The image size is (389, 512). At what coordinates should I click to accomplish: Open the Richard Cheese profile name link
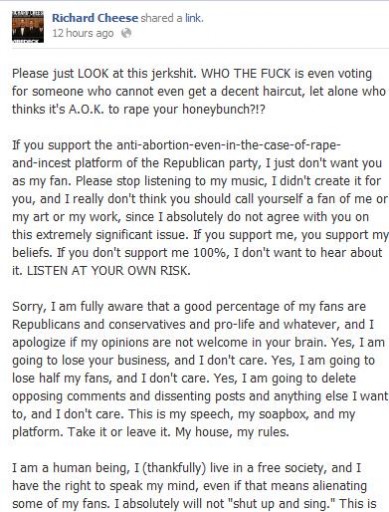tap(95, 18)
